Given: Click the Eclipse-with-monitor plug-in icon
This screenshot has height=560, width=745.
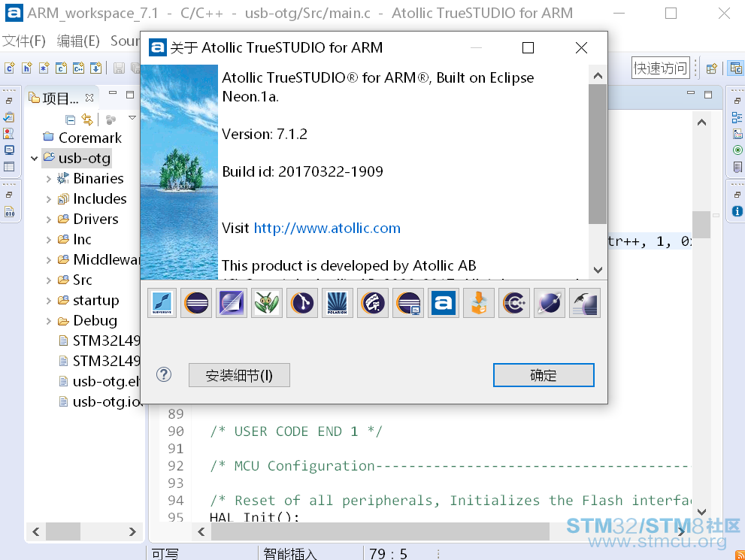Looking at the screenshot, I should [408, 303].
